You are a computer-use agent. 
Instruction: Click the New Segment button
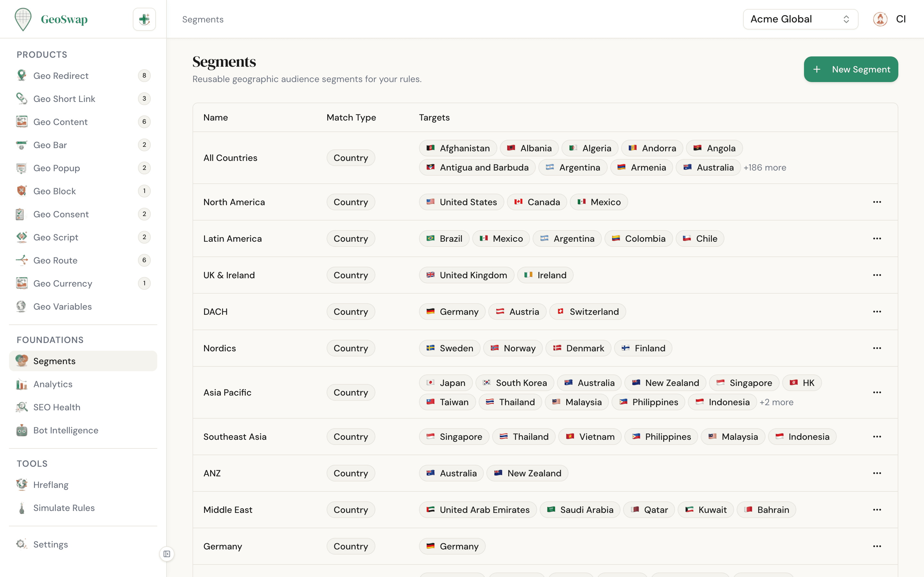(851, 69)
